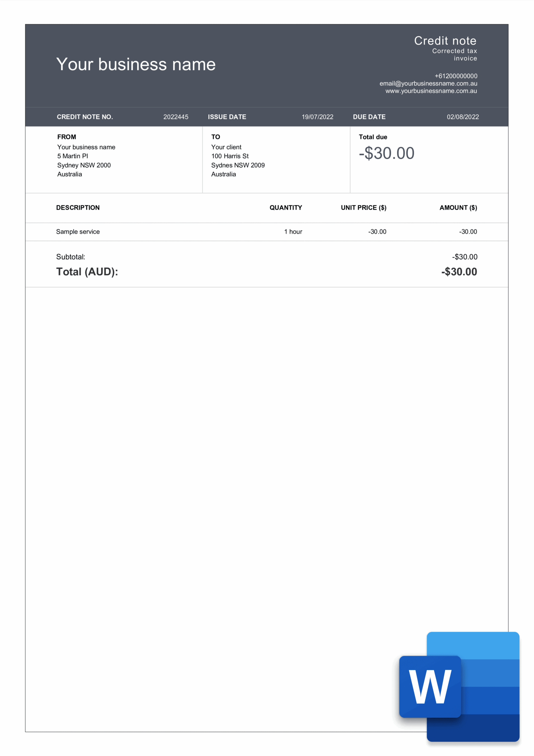The height and width of the screenshot is (756, 534).
Task: Select the 'Sample service' description cell
Action: click(x=78, y=232)
